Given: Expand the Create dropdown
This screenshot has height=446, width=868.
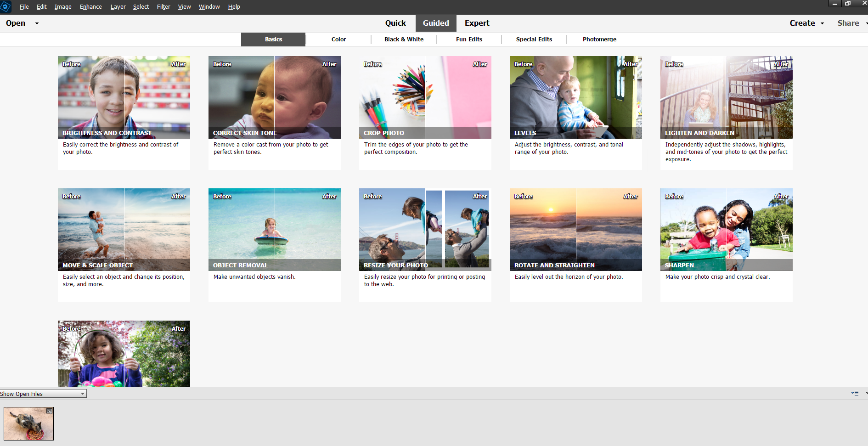Looking at the screenshot, I should coord(806,23).
